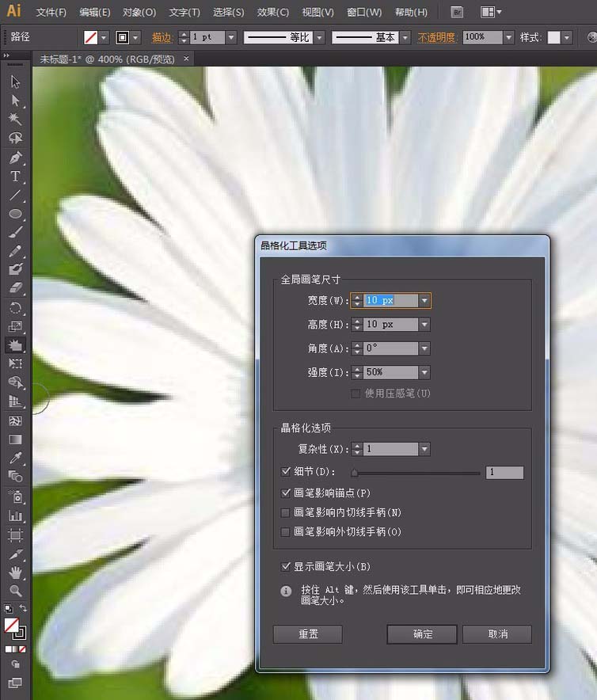The width and height of the screenshot is (597, 700).
Task: Select the Ellipse tool
Action: coord(15,214)
